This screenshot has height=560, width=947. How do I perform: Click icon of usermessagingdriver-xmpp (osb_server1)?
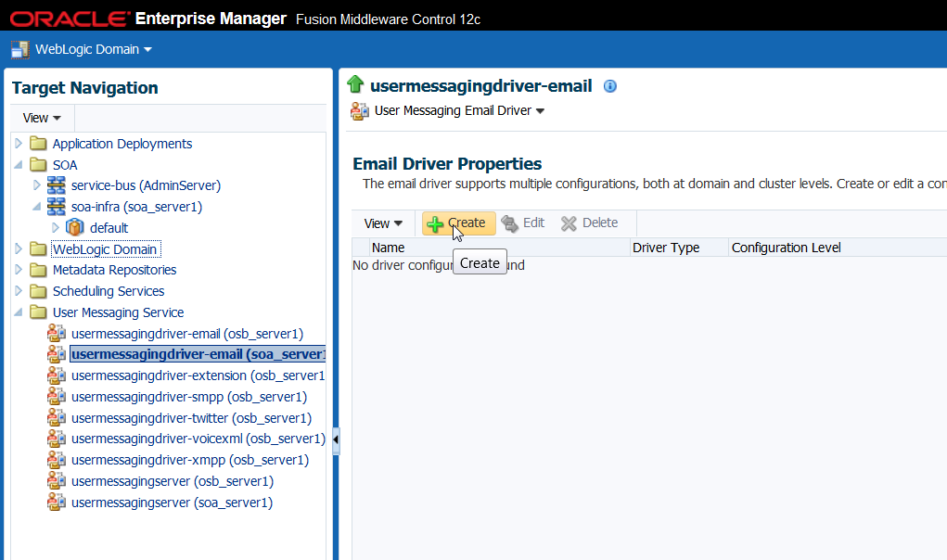(x=57, y=459)
